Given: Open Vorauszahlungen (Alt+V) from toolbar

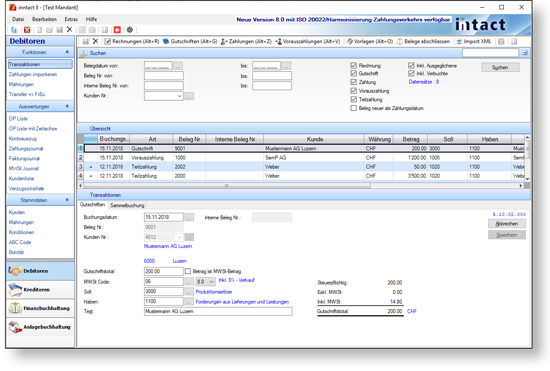Looking at the screenshot, I should point(308,41).
